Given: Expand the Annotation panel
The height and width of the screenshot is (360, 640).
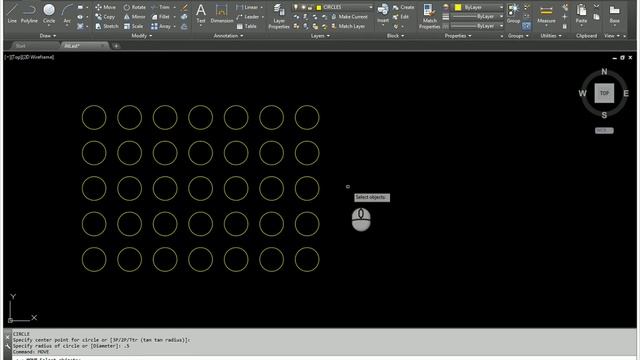Looking at the screenshot, I should 228,36.
